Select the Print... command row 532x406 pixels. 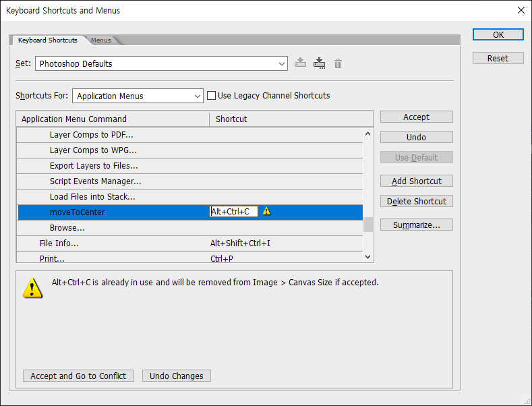(189, 258)
